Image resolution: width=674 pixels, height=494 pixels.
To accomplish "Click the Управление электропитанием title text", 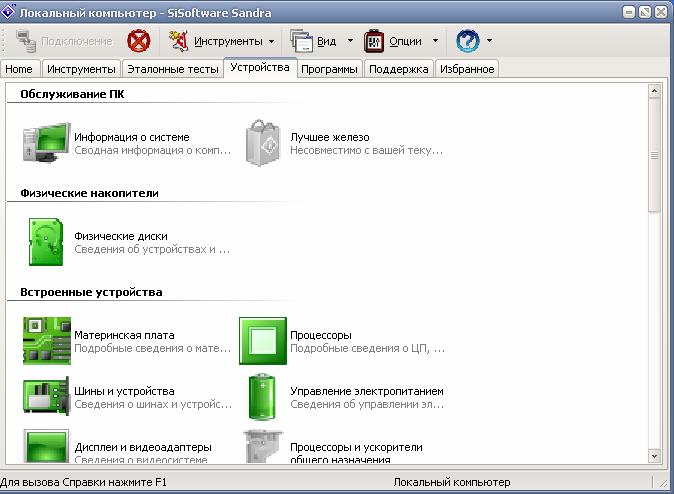I will 367,391.
